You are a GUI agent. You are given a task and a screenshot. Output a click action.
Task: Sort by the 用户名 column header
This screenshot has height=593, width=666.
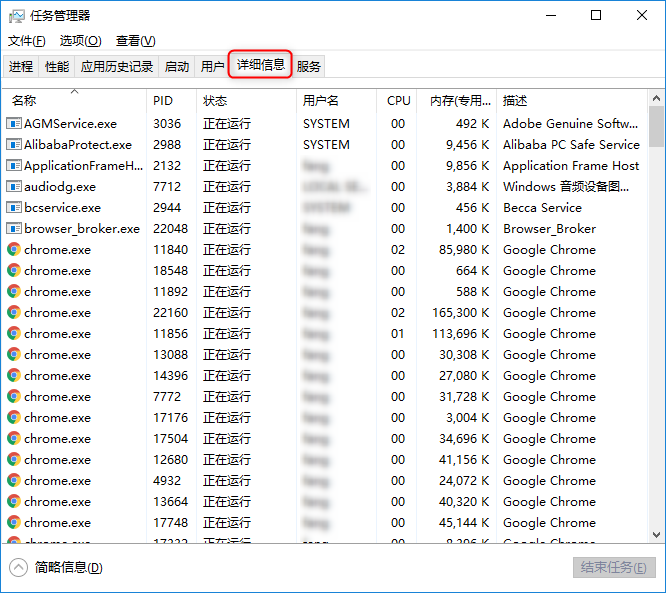coord(336,100)
